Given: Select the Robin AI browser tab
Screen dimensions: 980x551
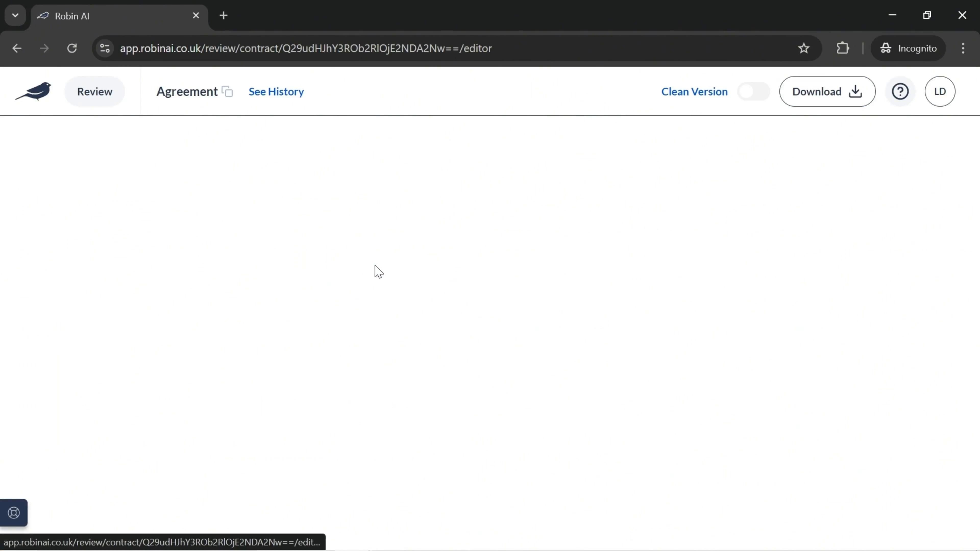Looking at the screenshot, I should tap(114, 16).
